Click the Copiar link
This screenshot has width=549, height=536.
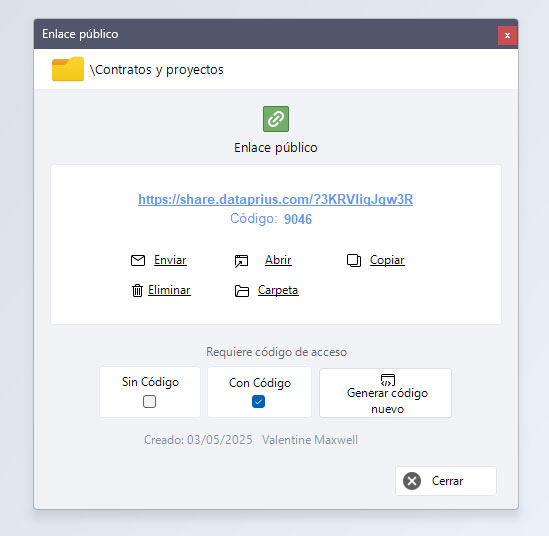(387, 260)
